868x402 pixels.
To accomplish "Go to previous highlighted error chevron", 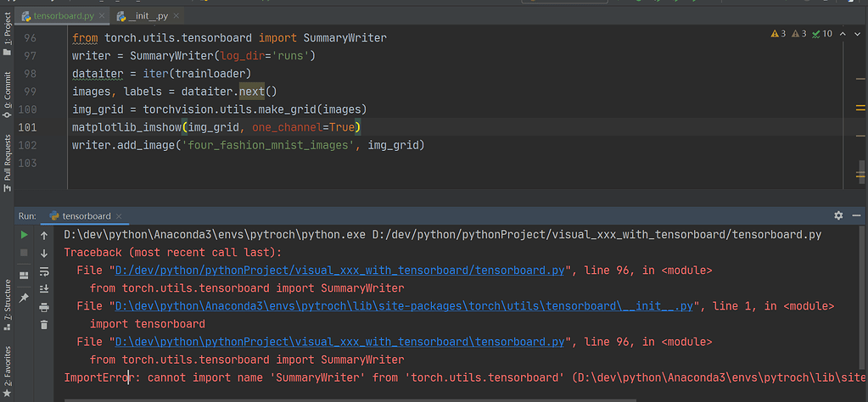I will coord(843,34).
